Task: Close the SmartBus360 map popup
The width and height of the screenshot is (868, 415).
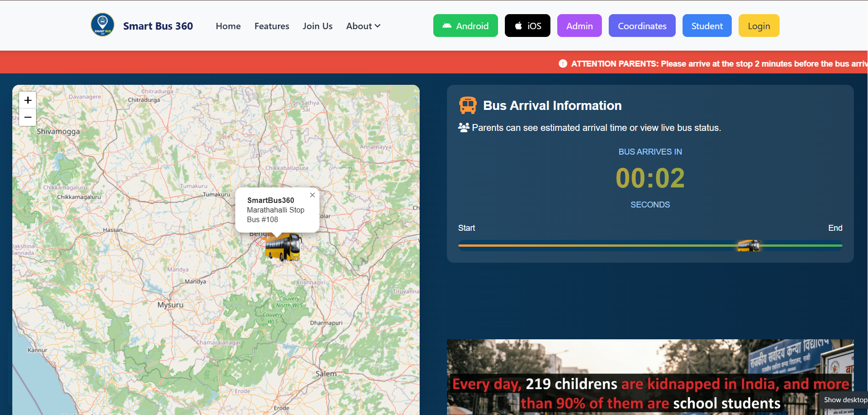Action: point(313,195)
